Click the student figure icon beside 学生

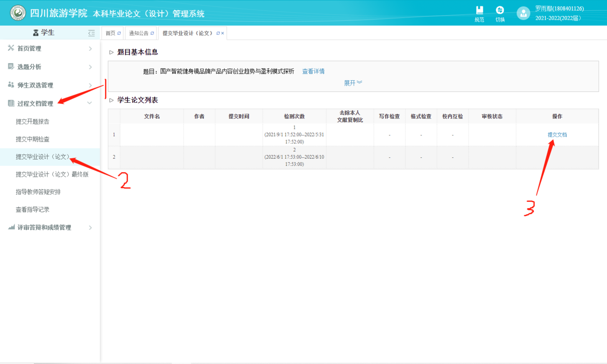pos(36,33)
